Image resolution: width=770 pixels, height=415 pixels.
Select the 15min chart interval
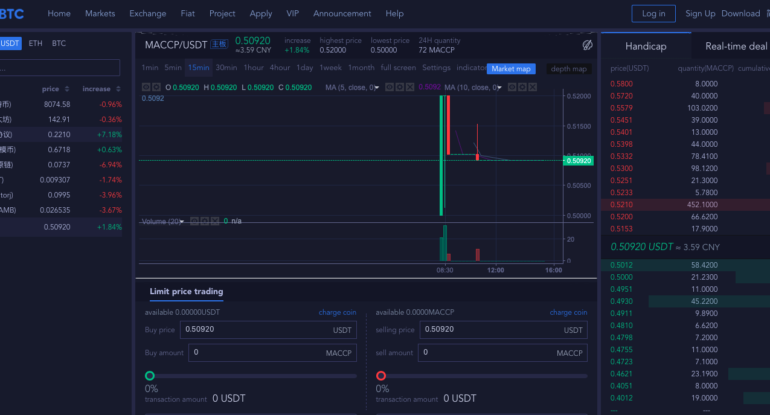tap(198, 68)
